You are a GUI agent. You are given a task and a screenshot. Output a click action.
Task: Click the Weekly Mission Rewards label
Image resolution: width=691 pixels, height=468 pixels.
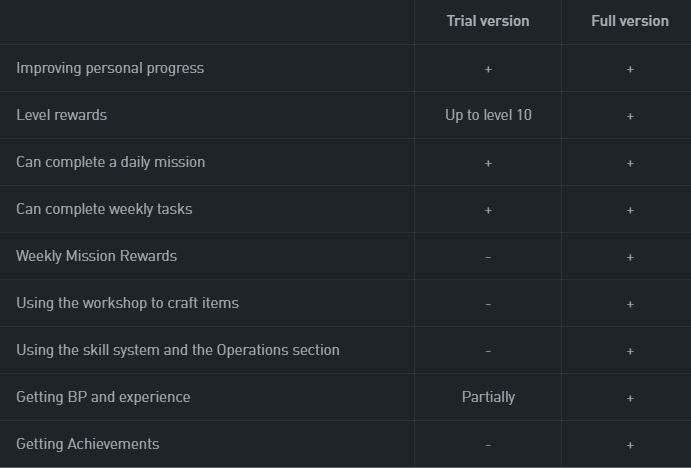97,256
